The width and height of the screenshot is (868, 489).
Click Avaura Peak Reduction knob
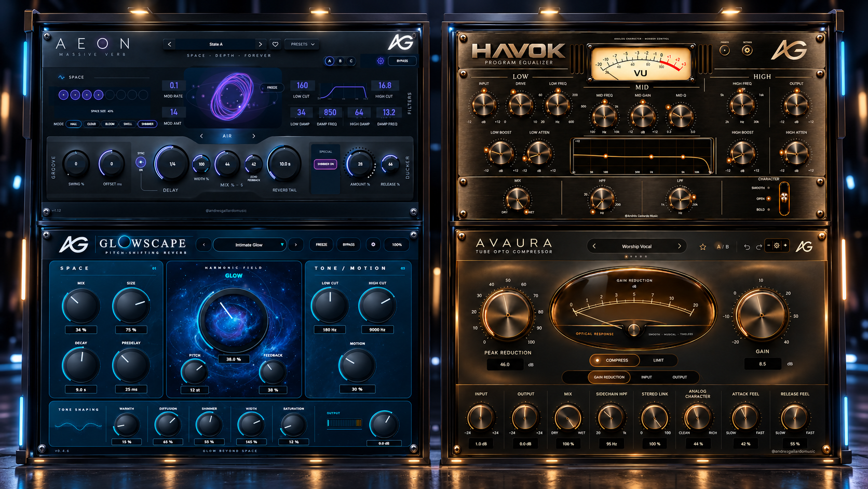point(507,315)
